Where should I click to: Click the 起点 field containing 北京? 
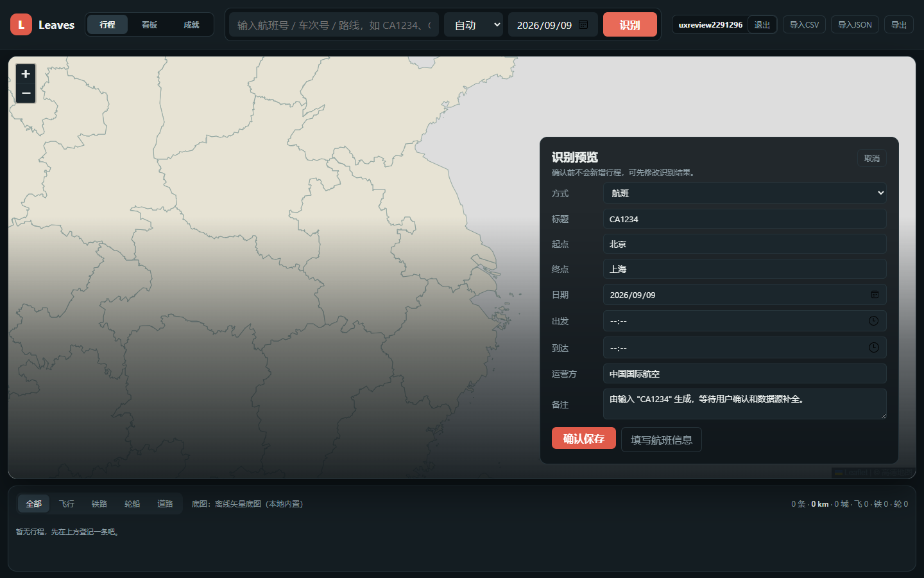(744, 244)
